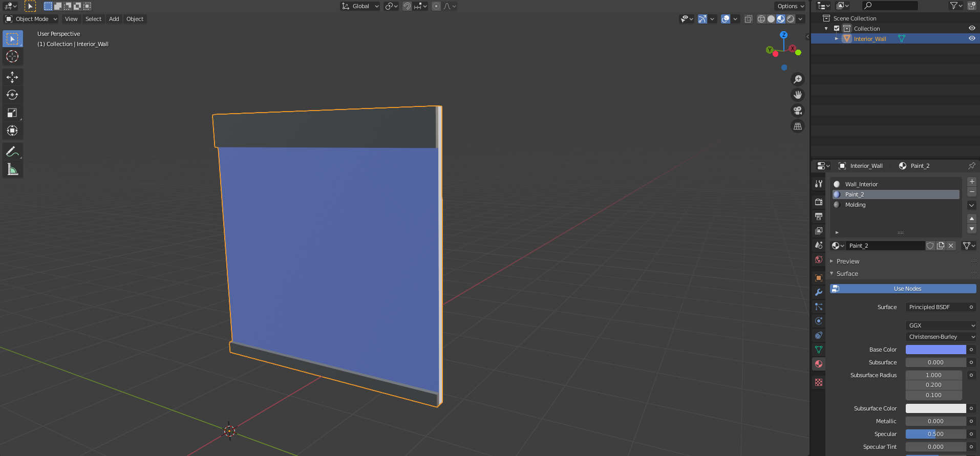This screenshot has width=980, height=456.
Task: Hide Interior_Wall in the outliner
Action: (x=972, y=38)
